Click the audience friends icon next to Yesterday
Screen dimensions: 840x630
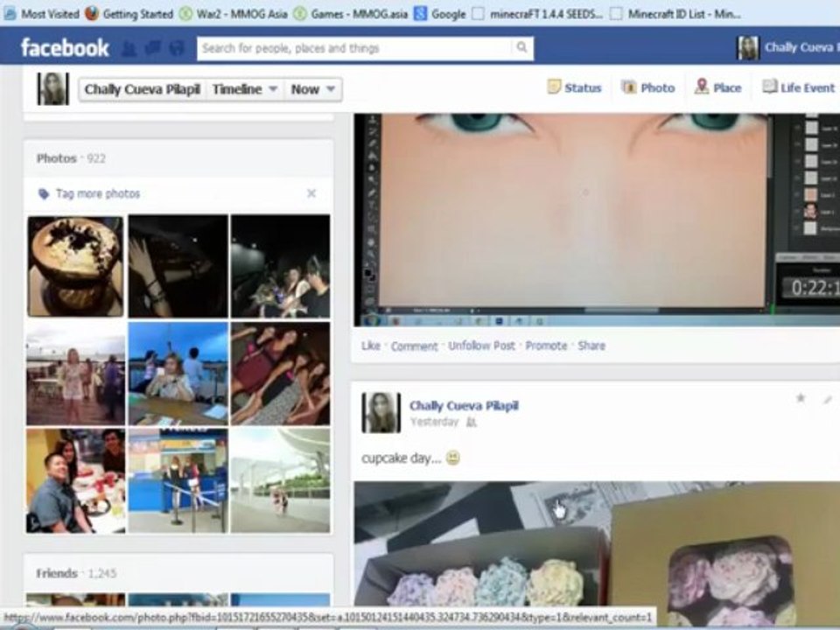[471, 422]
